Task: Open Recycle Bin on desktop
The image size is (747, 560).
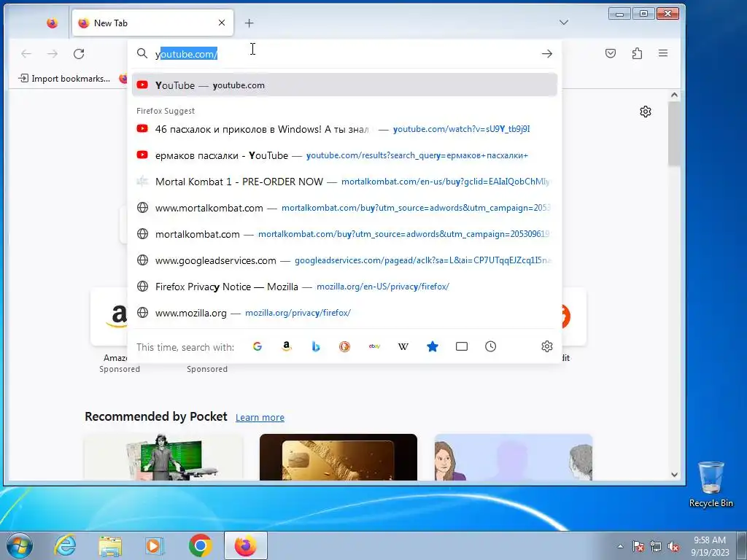Action: point(711,484)
